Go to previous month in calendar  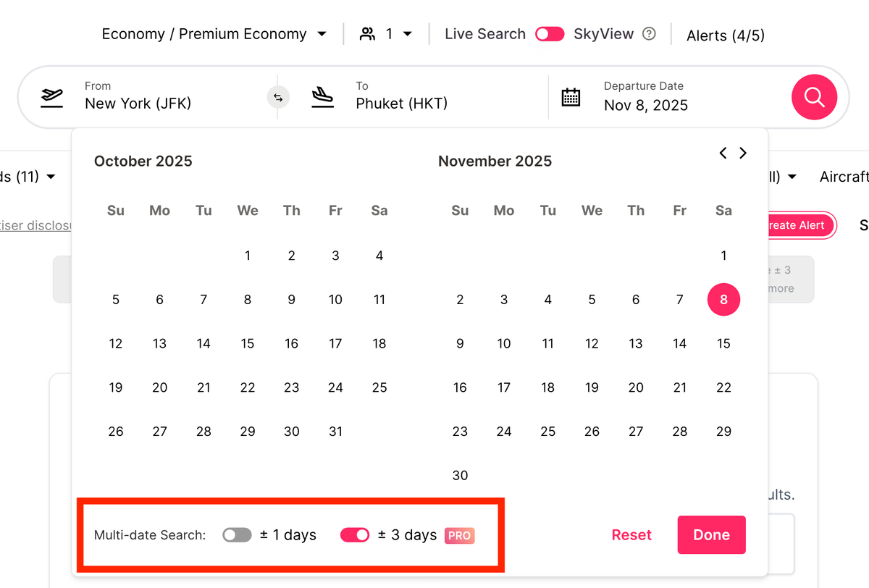pos(723,153)
